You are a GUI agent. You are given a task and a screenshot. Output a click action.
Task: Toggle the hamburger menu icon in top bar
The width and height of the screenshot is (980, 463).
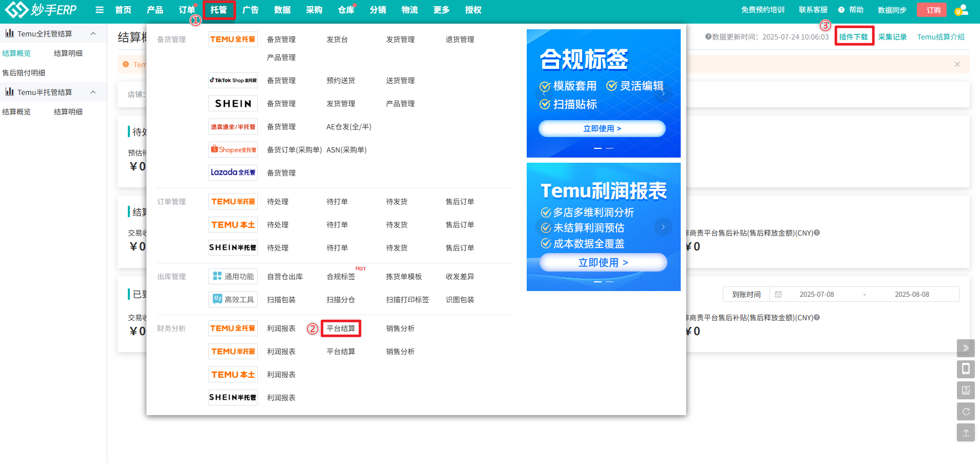[100, 10]
